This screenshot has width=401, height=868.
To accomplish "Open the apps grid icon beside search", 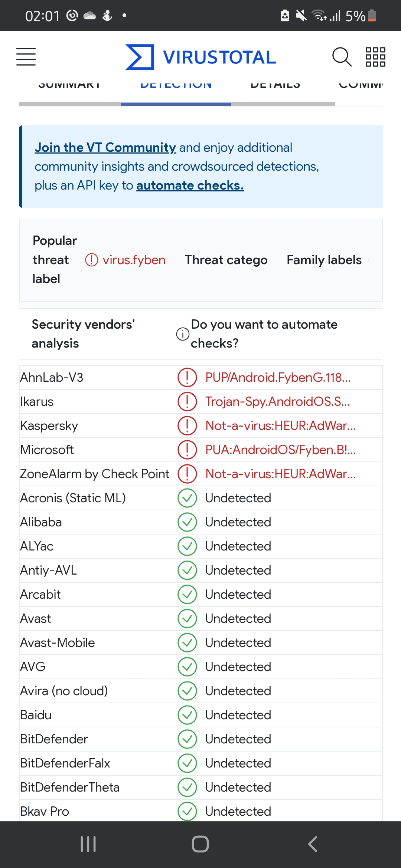I will 375,57.
